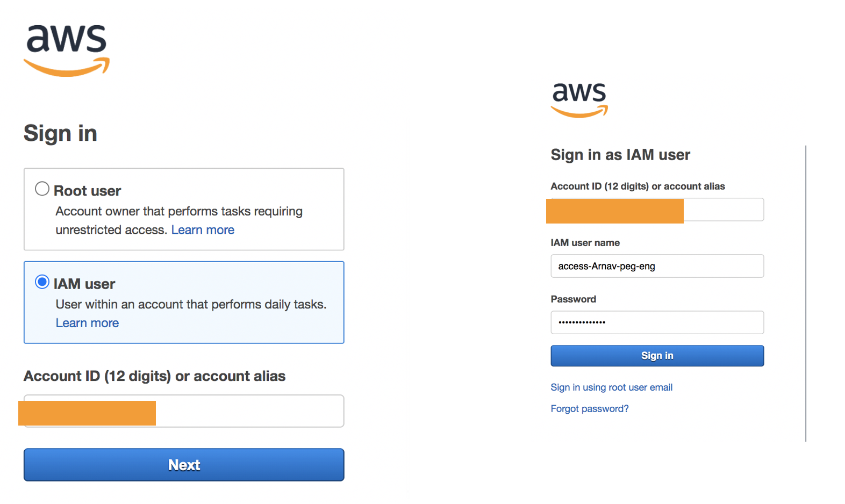Open Learn more about IAM user tasks
The height and width of the screenshot is (504, 845).
(87, 322)
